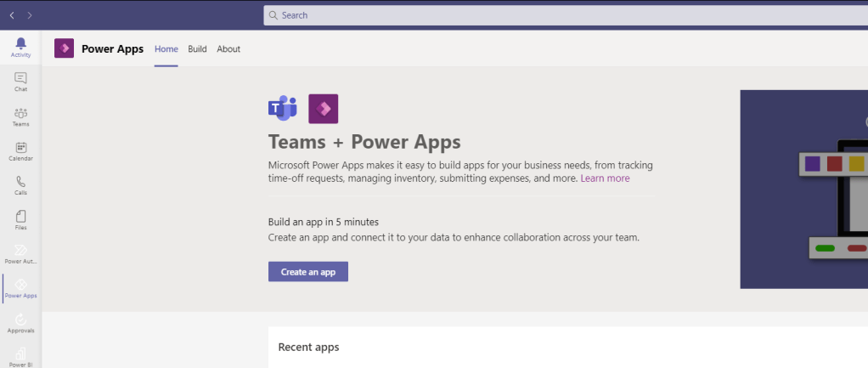Launch Power Automate from sidebar
This screenshot has width=868, height=368.
point(20,254)
